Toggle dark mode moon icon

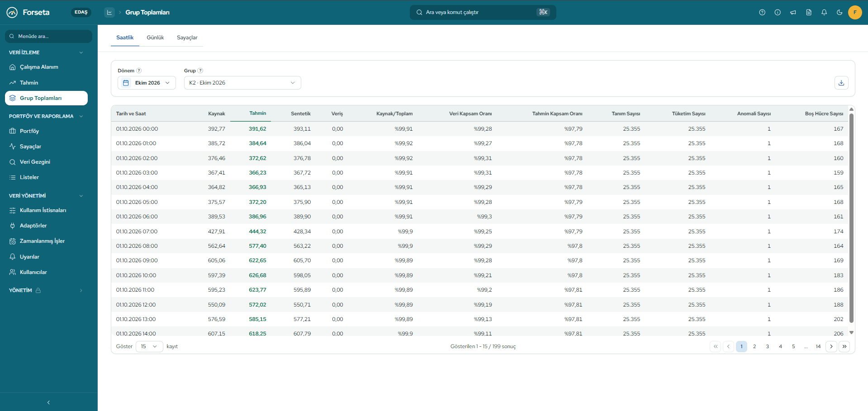840,12
